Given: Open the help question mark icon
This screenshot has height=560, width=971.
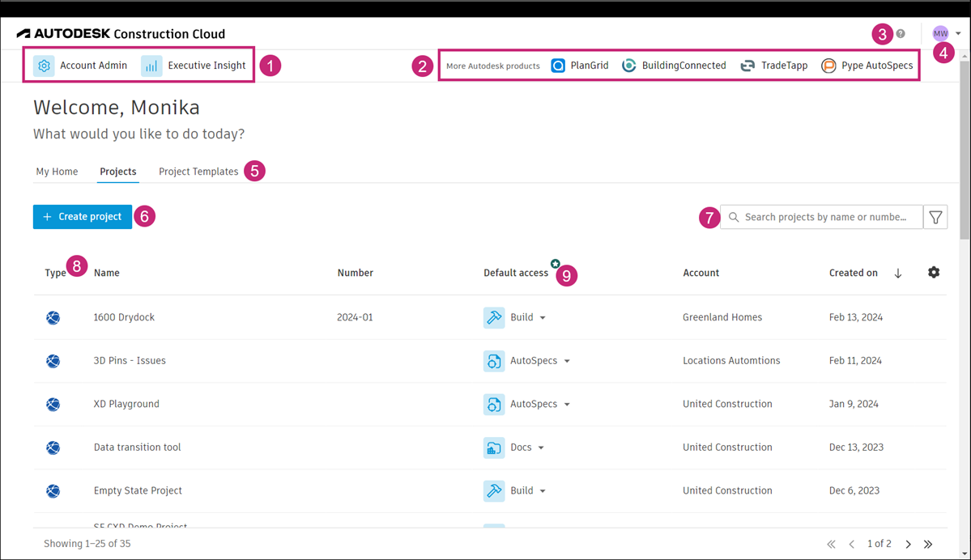Looking at the screenshot, I should pos(901,34).
